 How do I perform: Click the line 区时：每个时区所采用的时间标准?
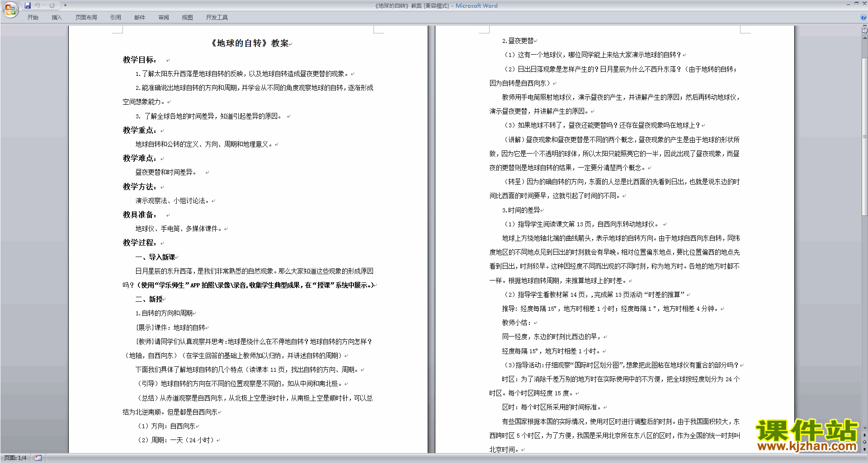(x=552, y=407)
